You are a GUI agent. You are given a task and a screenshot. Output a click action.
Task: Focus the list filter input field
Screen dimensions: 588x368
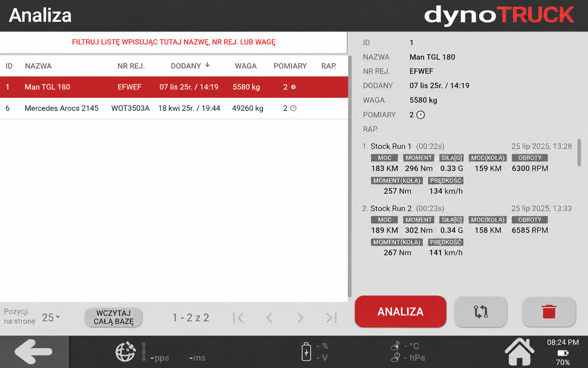(x=174, y=42)
